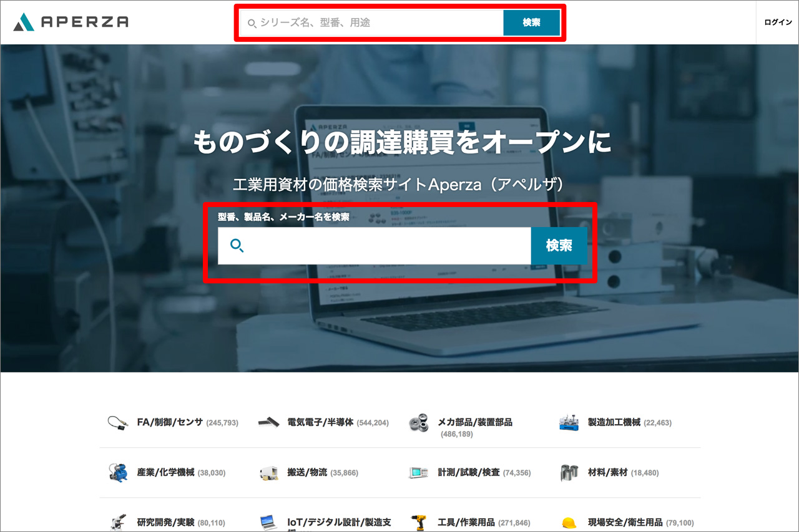799x532 pixels.
Task: Open the 研究開発/実験 category
Action: click(x=165, y=523)
